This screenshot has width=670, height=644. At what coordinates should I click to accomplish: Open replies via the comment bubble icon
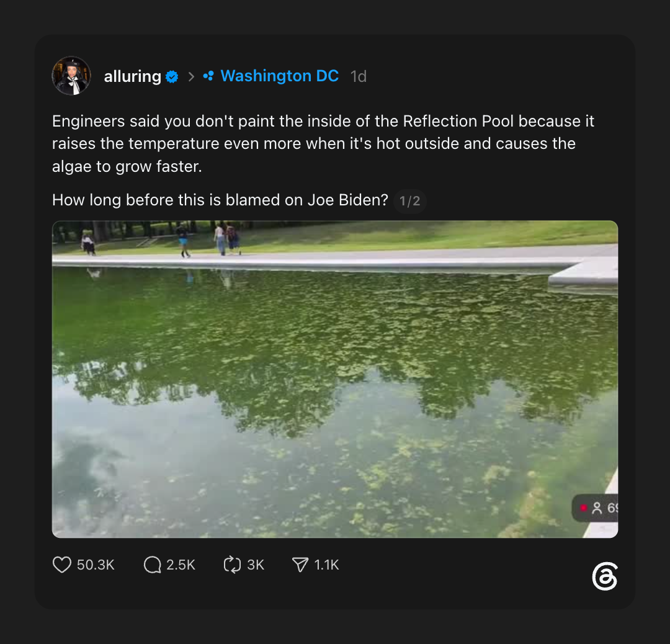pyautogui.click(x=152, y=565)
